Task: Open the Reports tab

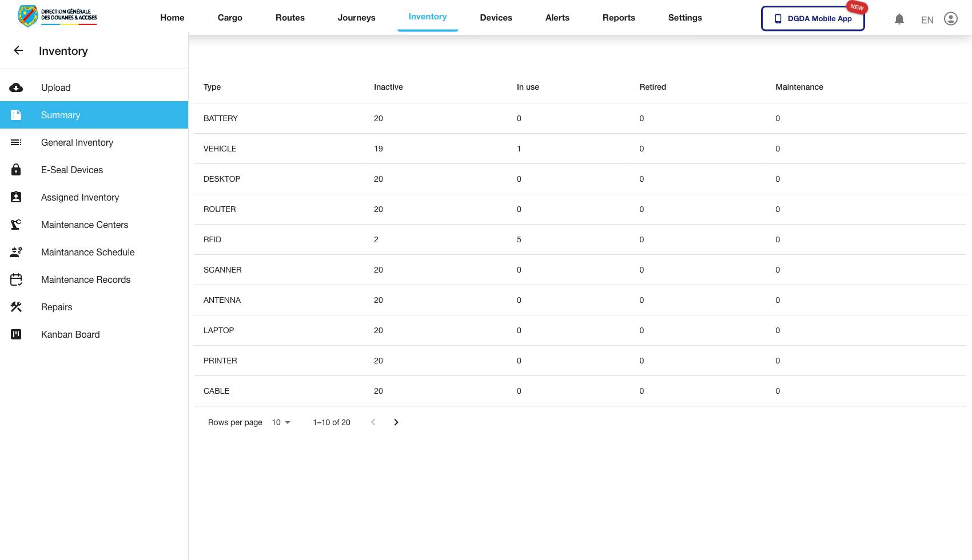Action: point(619,18)
